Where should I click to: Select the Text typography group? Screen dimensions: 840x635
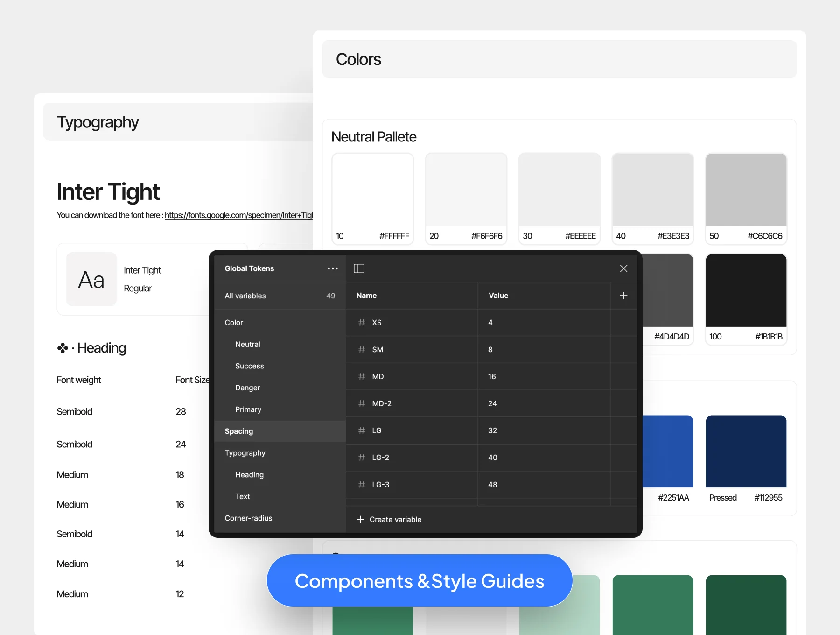(x=280, y=496)
